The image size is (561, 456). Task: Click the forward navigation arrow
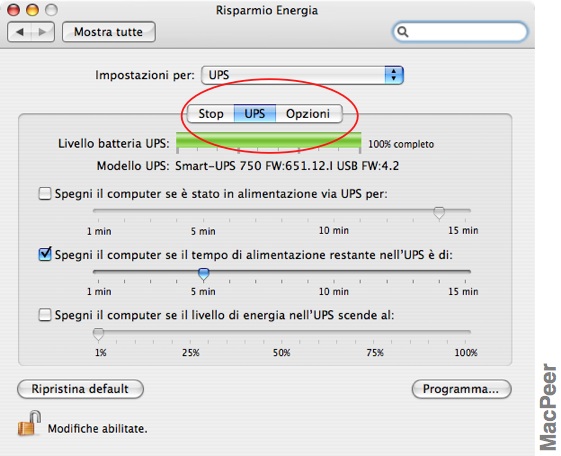(x=43, y=32)
